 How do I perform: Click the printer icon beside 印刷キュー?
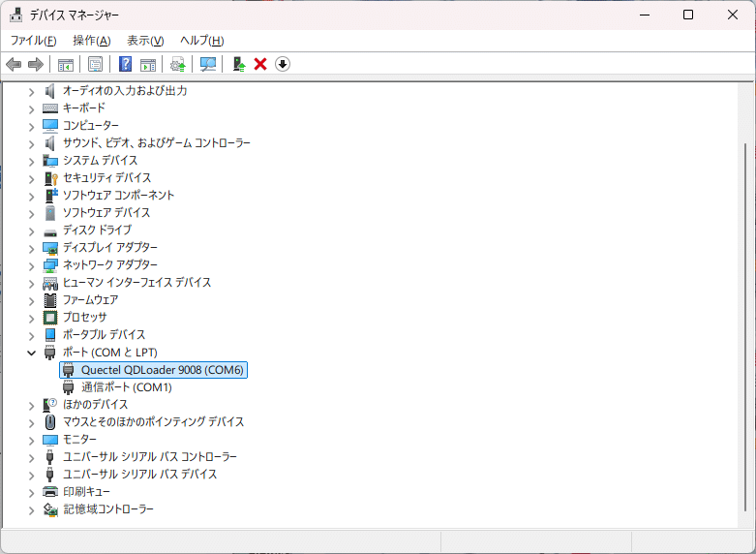point(50,492)
